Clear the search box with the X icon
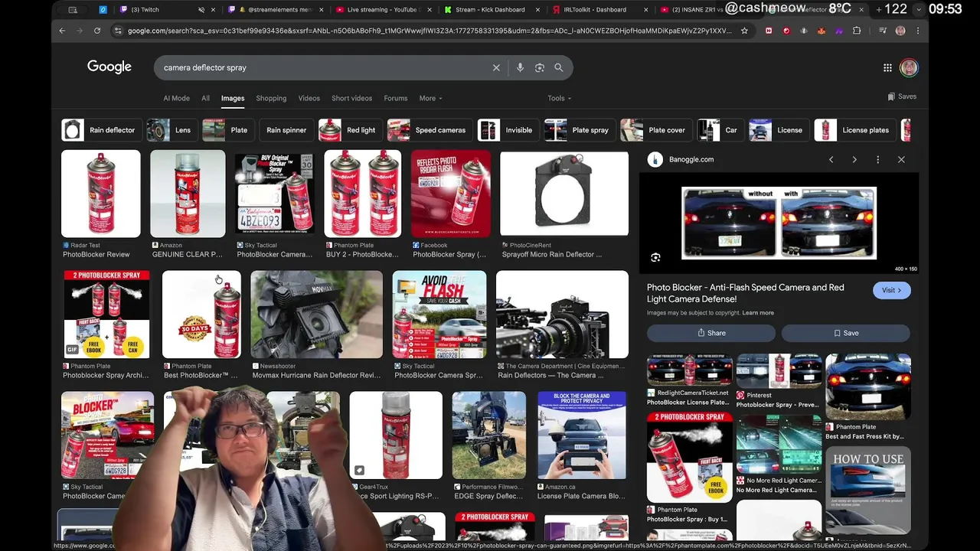 (x=496, y=67)
